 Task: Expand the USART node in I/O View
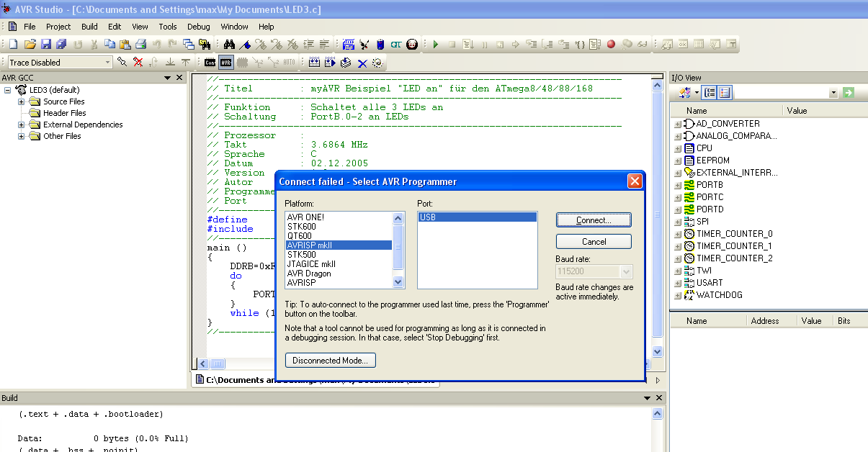point(677,283)
